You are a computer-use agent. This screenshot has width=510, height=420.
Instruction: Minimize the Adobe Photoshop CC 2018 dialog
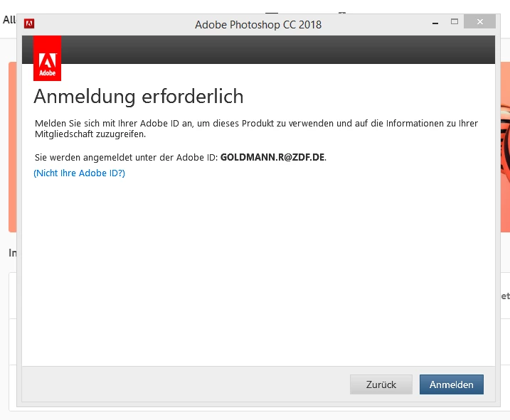[x=435, y=23]
